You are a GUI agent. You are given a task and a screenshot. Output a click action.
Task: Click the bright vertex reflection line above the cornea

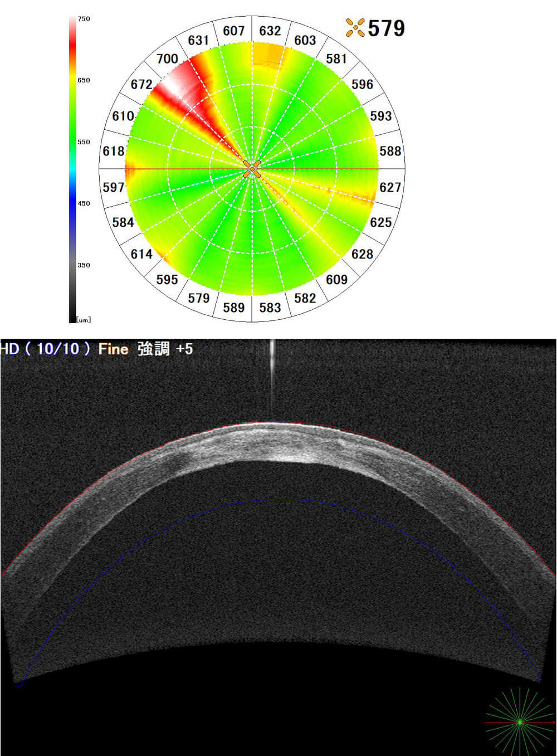click(272, 379)
